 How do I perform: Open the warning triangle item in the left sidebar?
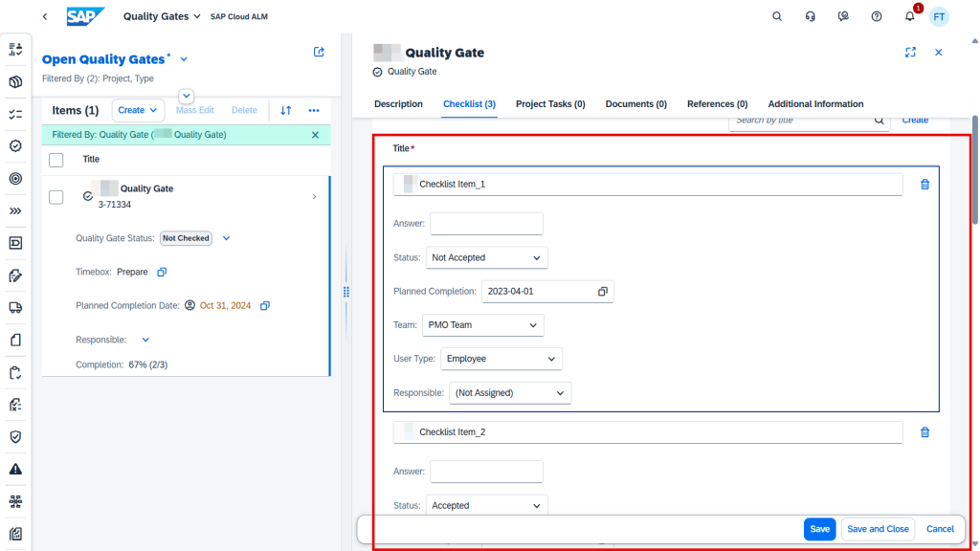click(x=15, y=469)
